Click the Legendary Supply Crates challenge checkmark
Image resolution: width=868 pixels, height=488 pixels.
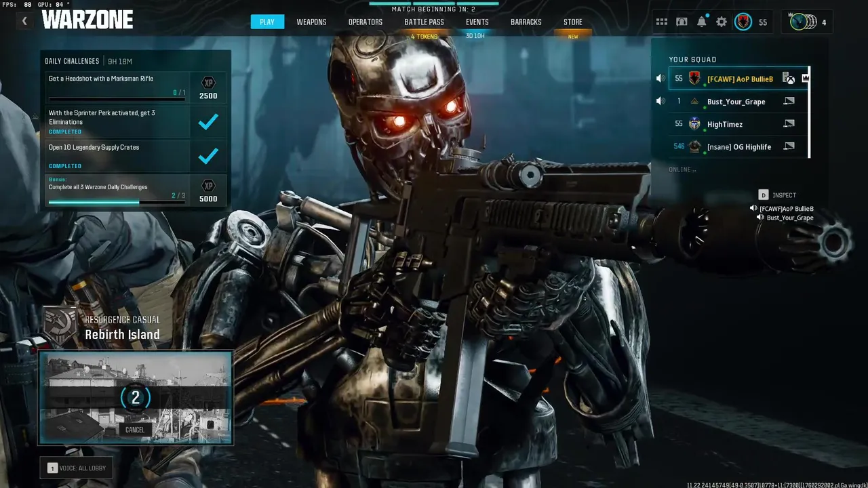pos(209,156)
